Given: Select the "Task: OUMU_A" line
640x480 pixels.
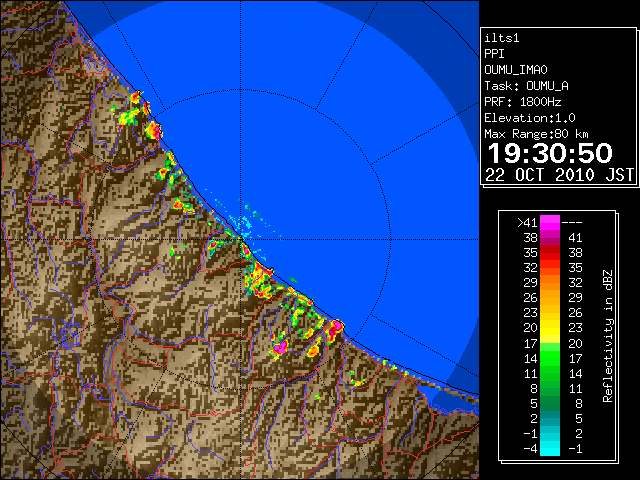Looking at the screenshot, I should 526,86.
